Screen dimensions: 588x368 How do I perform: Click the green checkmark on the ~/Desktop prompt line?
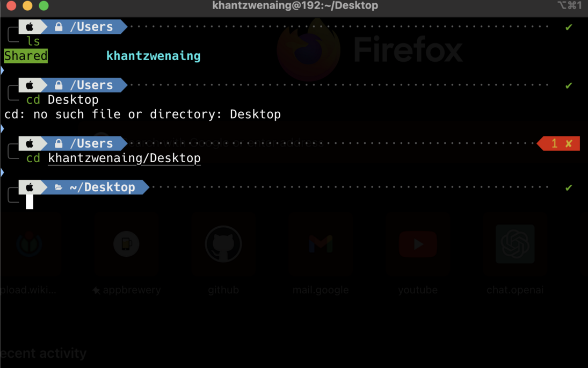(569, 187)
